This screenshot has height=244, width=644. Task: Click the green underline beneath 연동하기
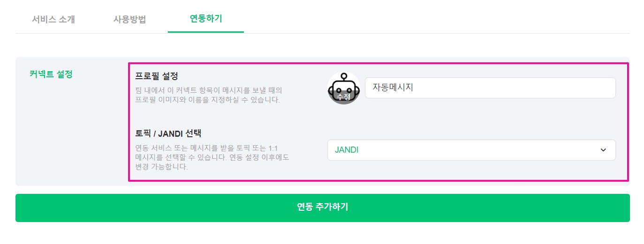pyautogui.click(x=206, y=32)
